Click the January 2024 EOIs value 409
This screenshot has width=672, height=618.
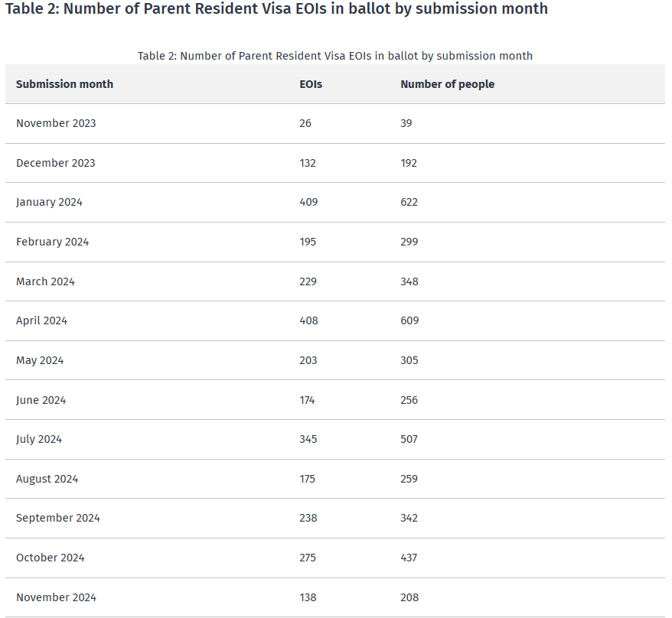(x=308, y=202)
